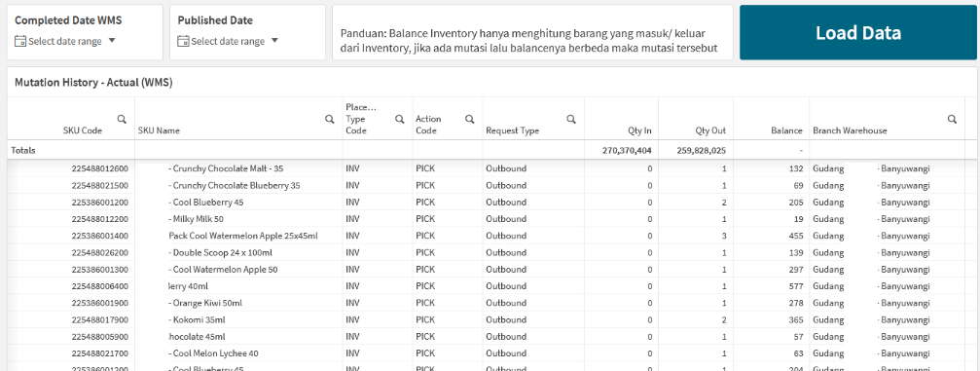Click the Branch Warehouse header label
The width and height of the screenshot is (980, 371).
(x=850, y=130)
